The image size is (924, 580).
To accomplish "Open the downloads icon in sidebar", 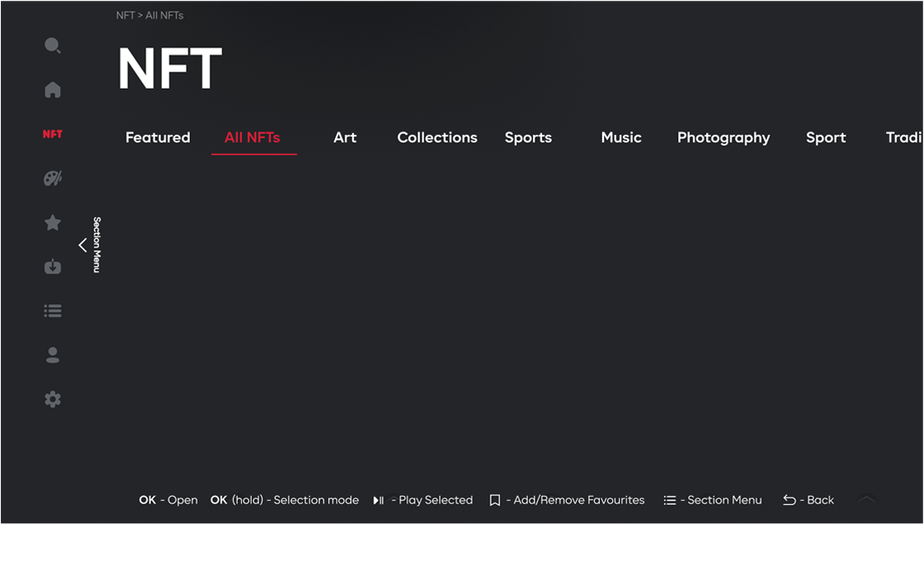I will coord(53,267).
